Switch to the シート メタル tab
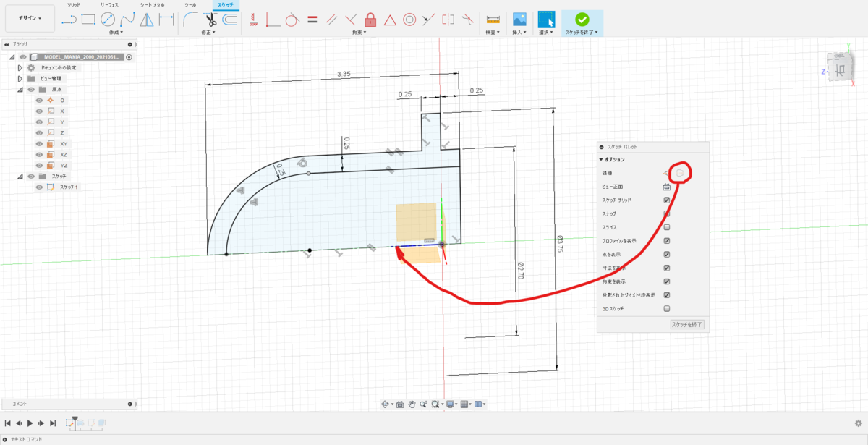 (151, 4)
